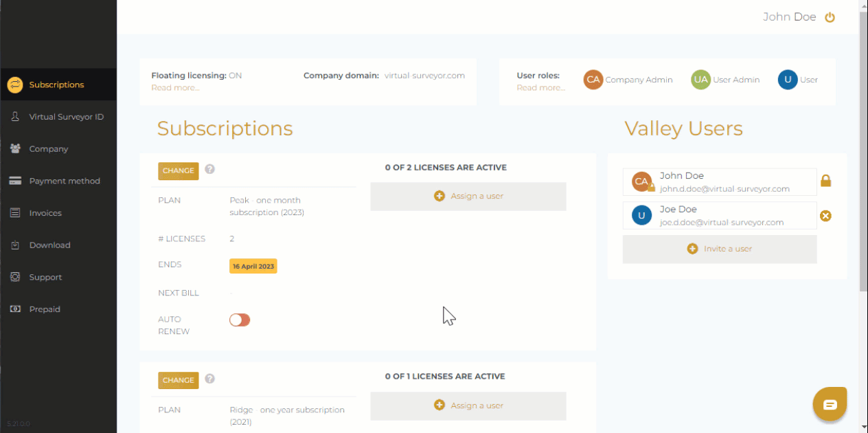
Task: Open Read more under Floating licensing
Action: click(x=175, y=87)
